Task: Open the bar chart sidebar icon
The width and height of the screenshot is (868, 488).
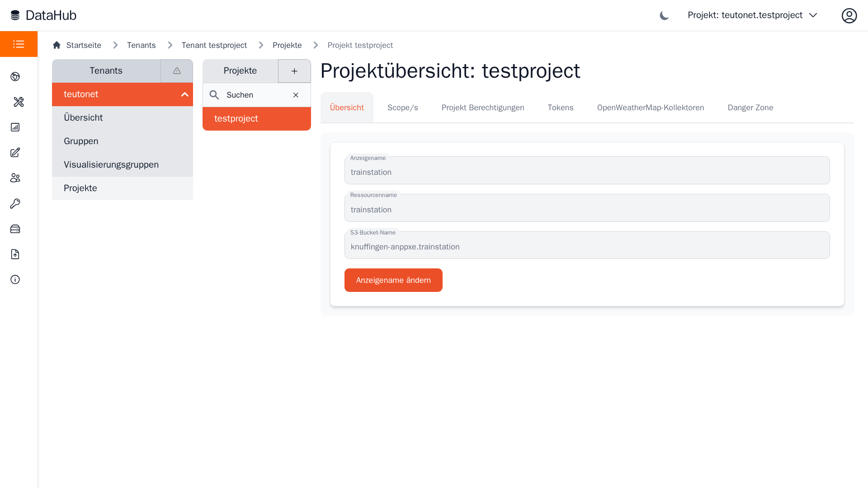Action: pos(15,127)
